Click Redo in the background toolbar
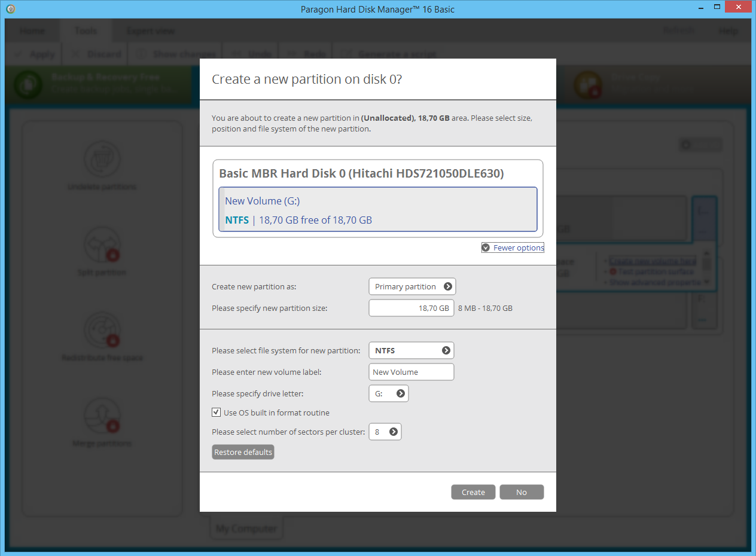 pos(307,54)
